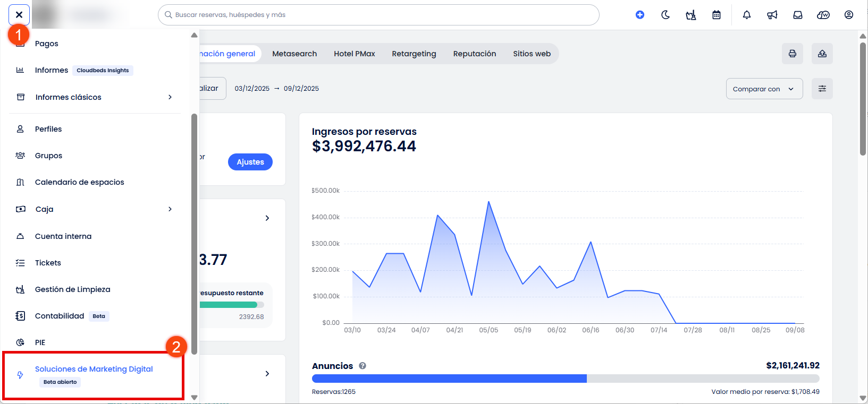Expand the Caja submenu
868x404 pixels.
click(x=170, y=209)
